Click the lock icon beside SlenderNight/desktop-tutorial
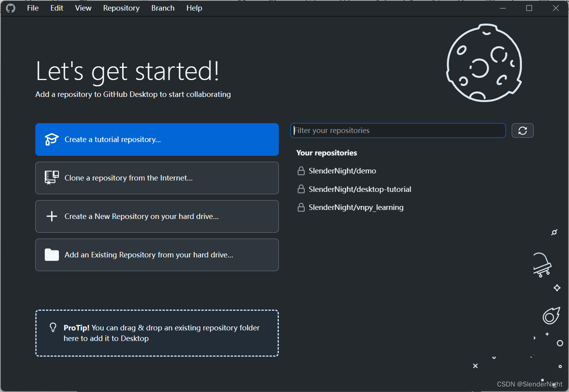The width and height of the screenshot is (569, 392). [301, 189]
